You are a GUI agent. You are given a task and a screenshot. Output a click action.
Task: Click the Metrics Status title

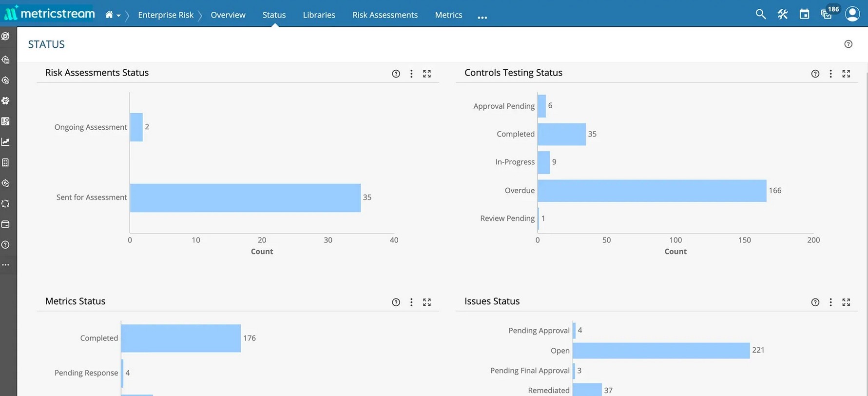click(75, 301)
